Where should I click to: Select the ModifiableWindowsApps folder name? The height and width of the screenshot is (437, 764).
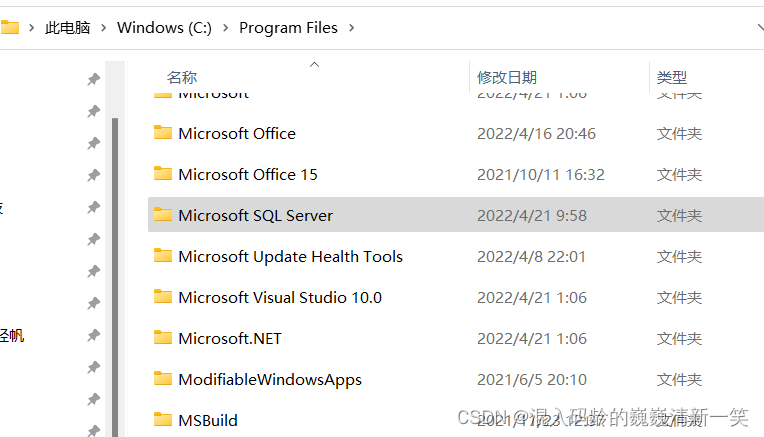(x=270, y=380)
